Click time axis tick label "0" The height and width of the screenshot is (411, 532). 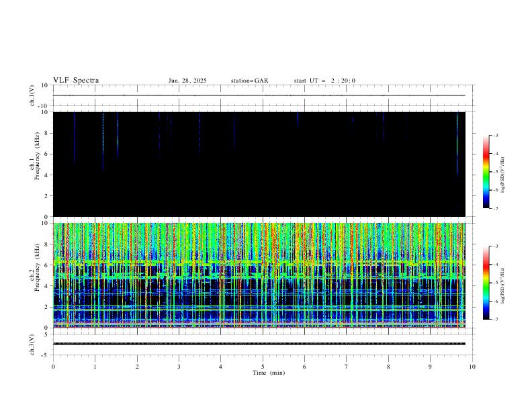point(53,367)
